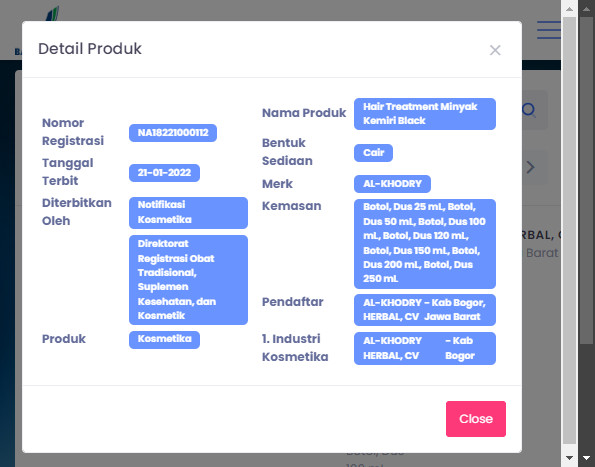Close the Detail Produk dialog with X icon
This screenshot has width=595, height=467.
pyautogui.click(x=495, y=50)
